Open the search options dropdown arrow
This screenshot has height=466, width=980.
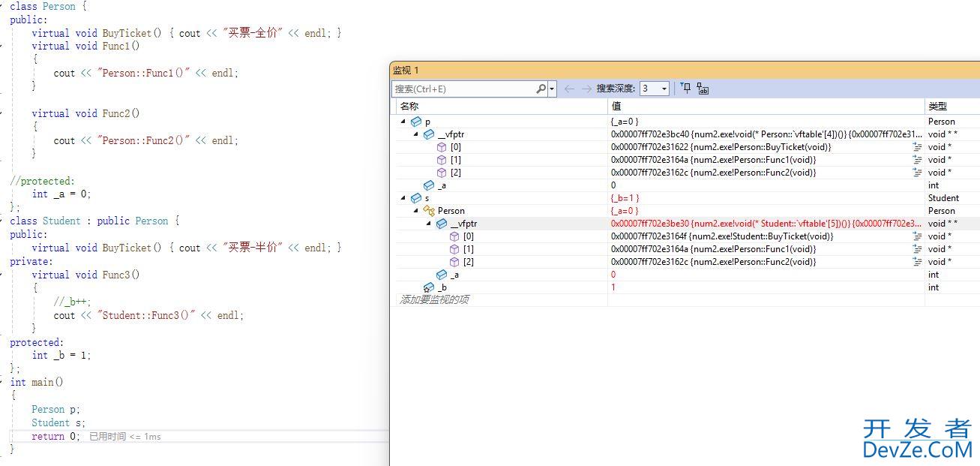coord(553,89)
